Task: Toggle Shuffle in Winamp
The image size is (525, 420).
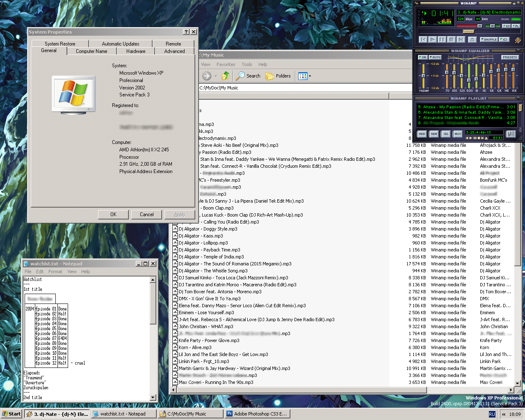Action: click(489, 40)
